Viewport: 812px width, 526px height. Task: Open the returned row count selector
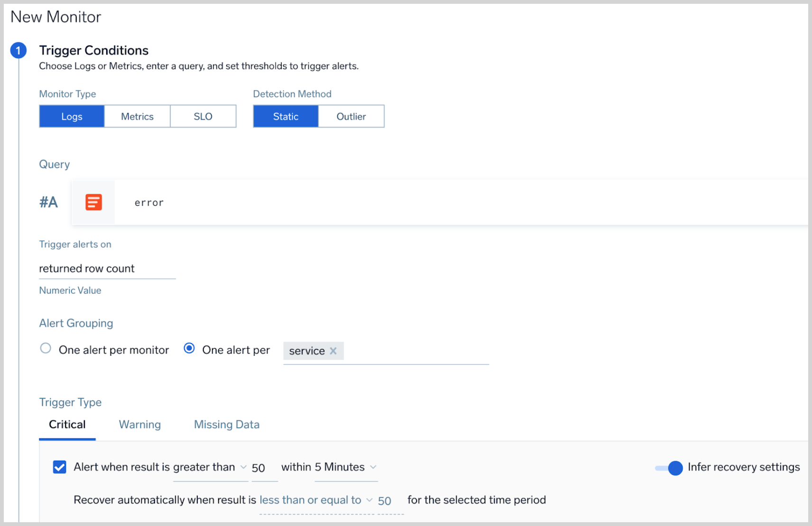(x=107, y=269)
